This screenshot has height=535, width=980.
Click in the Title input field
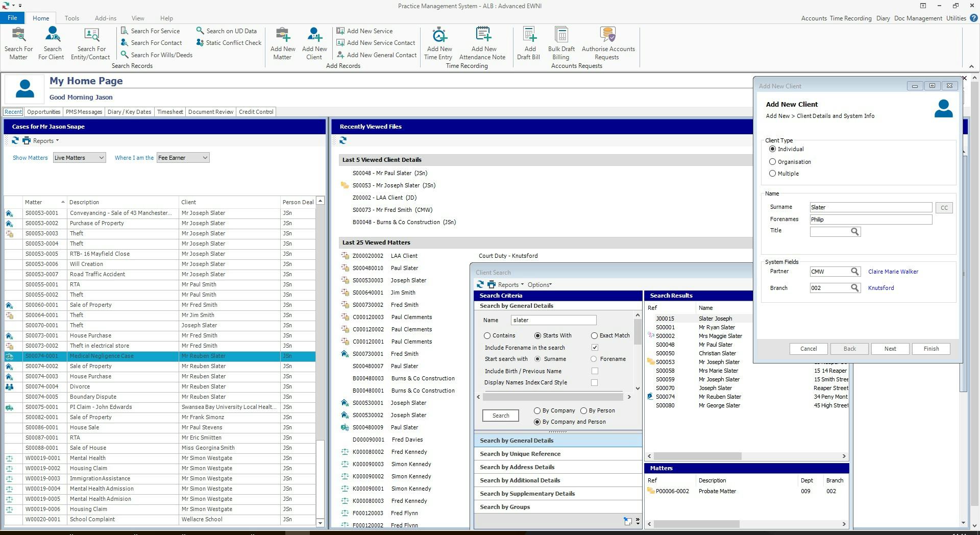point(830,231)
